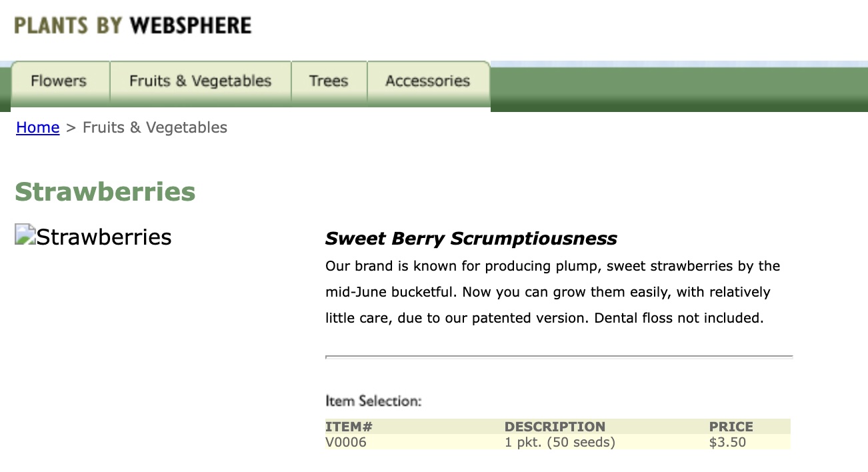
Task: Click the DESCRIPTION column header
Action: coord(555,427)
